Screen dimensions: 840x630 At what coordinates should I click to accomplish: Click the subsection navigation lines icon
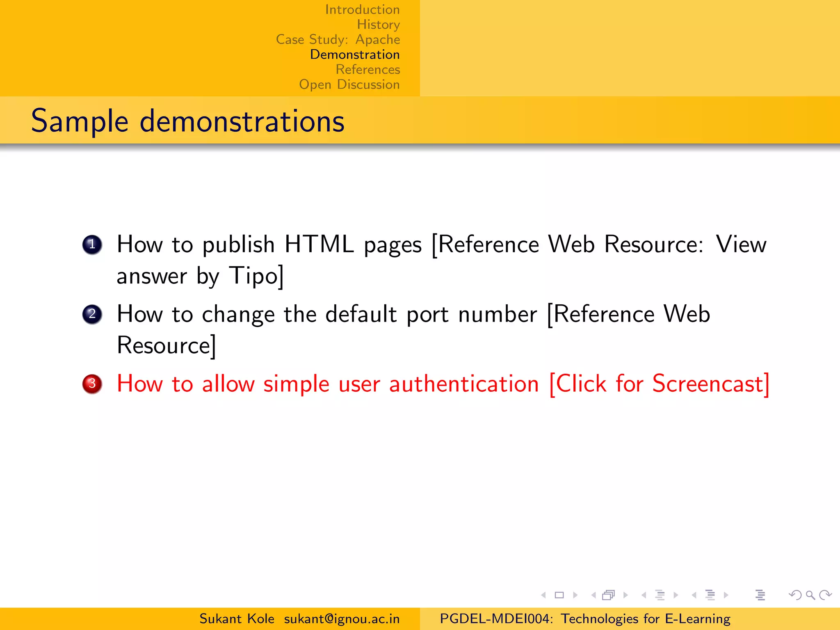[x=660, y=595]
